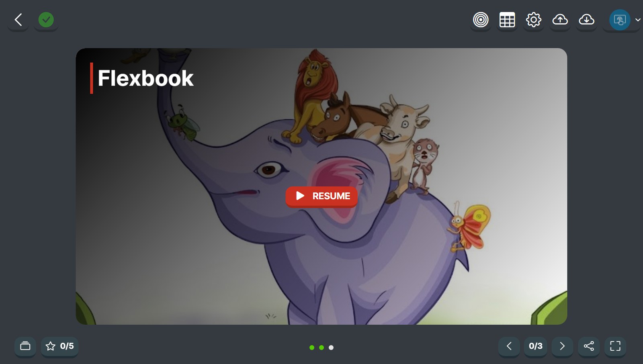The height and width of the screenshot is (364, 643).
Task: Open the table grid view icon
Action: click(507, 20)
